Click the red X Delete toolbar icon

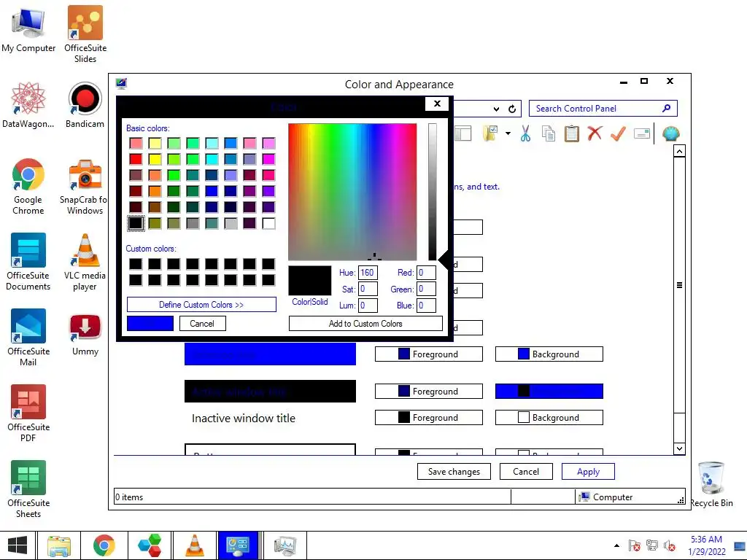tap(595, 134)
